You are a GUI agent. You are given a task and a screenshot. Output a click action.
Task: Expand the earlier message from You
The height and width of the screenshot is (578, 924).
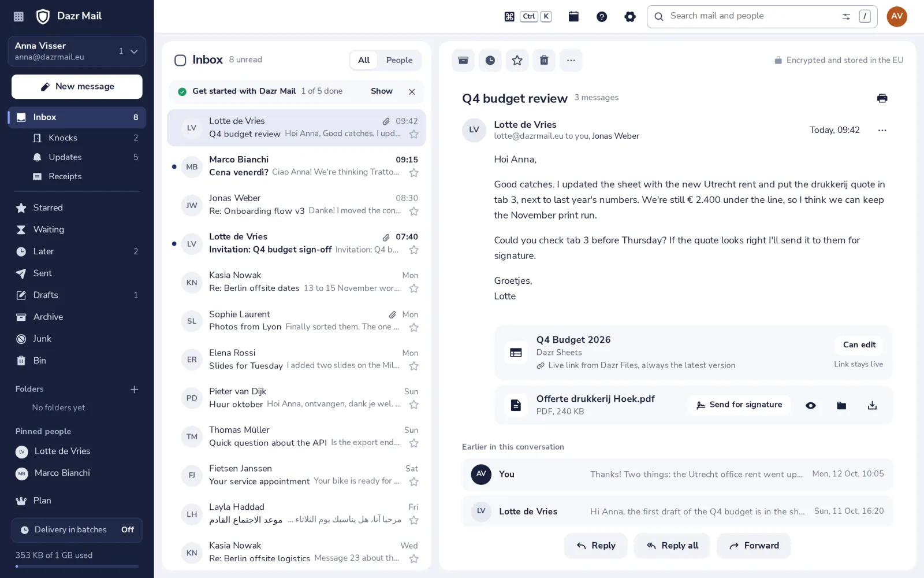coord(677,474)
